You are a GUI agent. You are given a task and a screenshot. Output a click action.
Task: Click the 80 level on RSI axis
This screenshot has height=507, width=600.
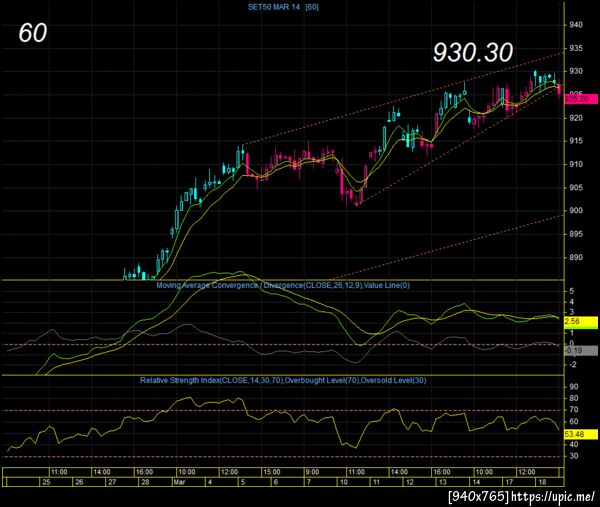[574, 398]
